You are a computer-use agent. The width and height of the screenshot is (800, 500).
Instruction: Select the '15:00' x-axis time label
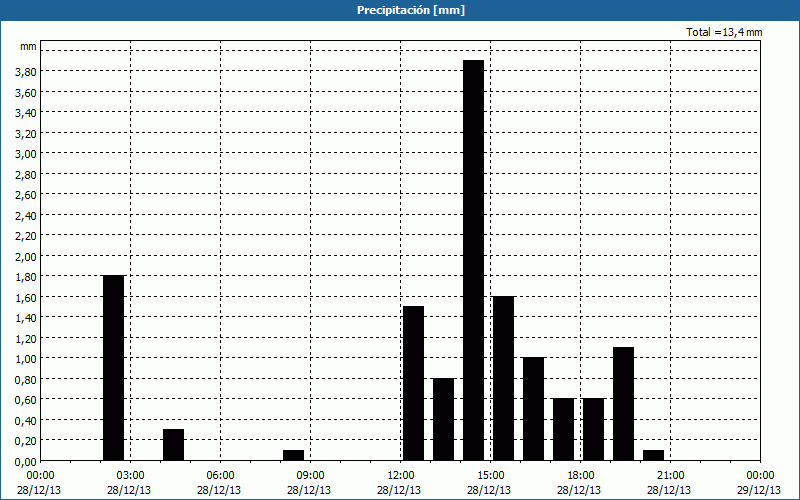(490, 476)
